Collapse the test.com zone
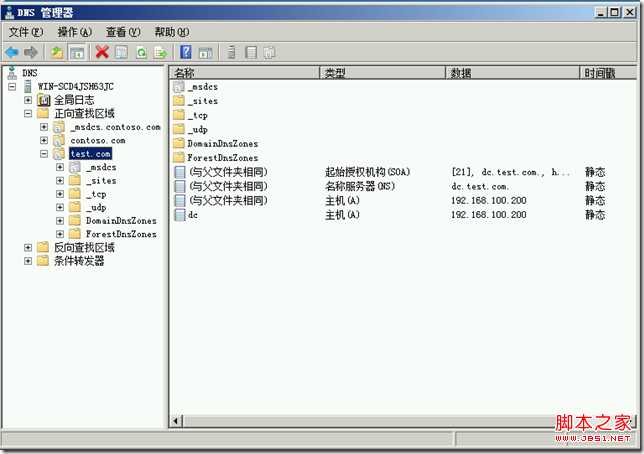 point(44,154)
